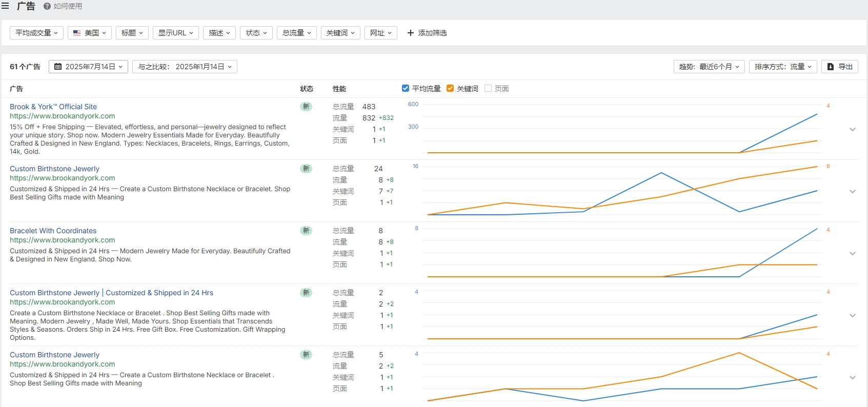Image resolution: width=868 pixels, height=407 pixels.
Task: Uncheck the 平均流量 checkbox
Action: point(406,88)
